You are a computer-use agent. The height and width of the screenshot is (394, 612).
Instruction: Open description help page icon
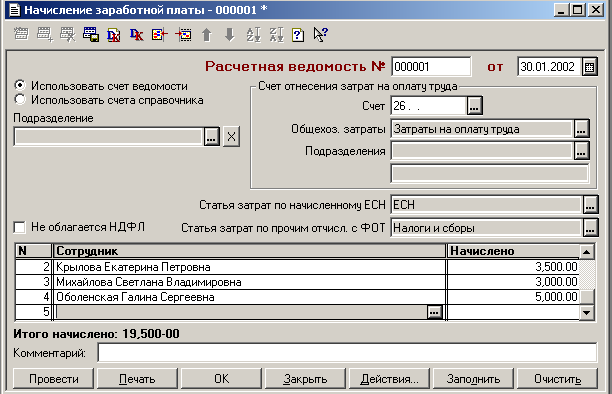click(x=298, y=34)
